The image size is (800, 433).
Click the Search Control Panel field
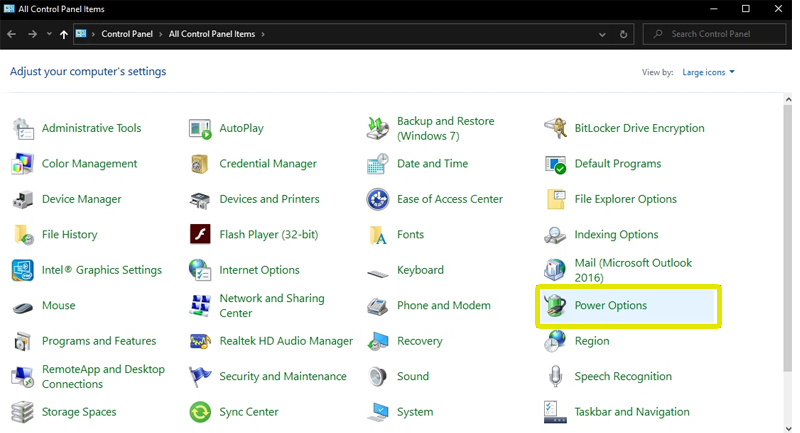(714, 34)
